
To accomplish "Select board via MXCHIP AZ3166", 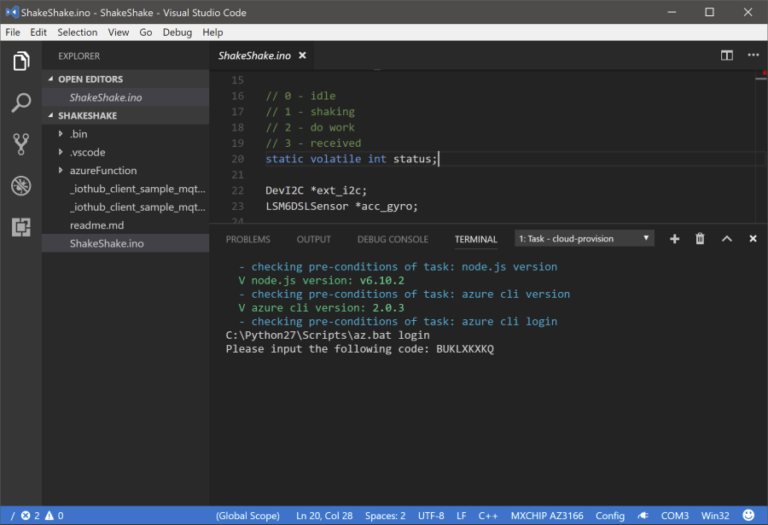I will point(547,516).
